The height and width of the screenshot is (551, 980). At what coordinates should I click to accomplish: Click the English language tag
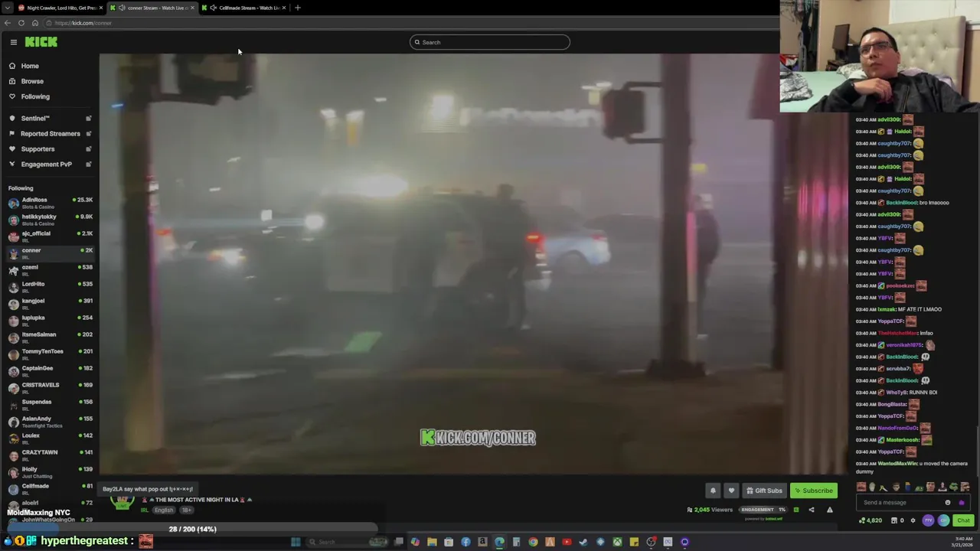coord(164,510)
